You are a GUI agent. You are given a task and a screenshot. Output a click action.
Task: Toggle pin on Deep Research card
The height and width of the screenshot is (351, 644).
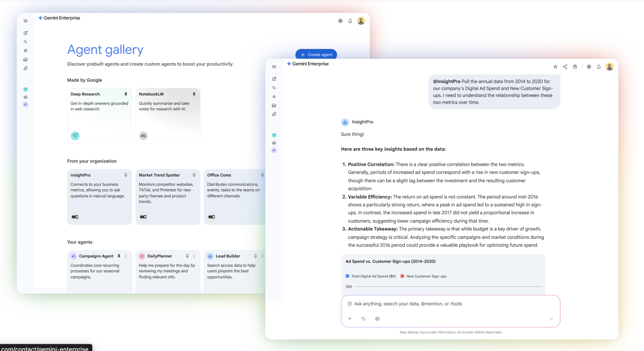[x=126, y=94]
